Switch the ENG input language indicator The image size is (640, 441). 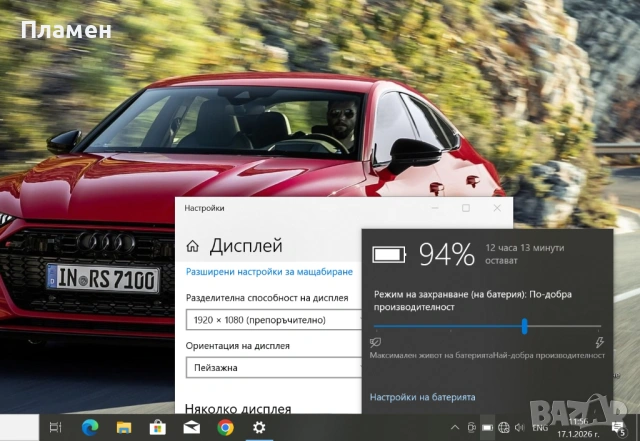[x=541, y=428]
